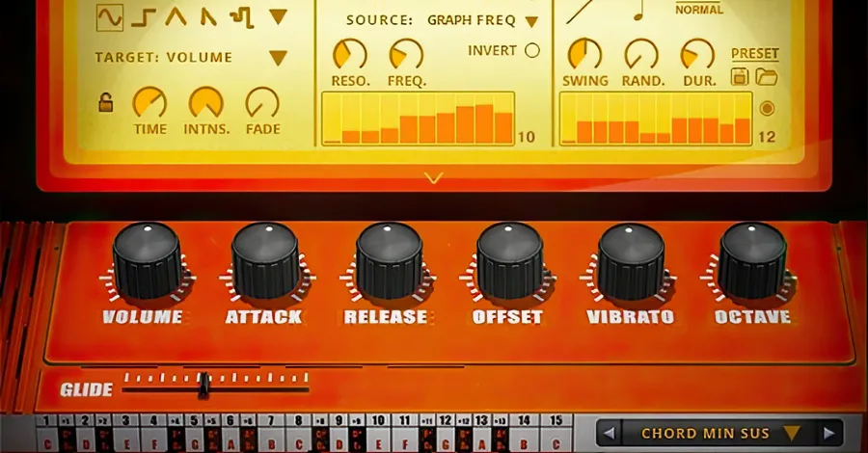
Task: Click the Dur. knob
Action: click(698, 55)
